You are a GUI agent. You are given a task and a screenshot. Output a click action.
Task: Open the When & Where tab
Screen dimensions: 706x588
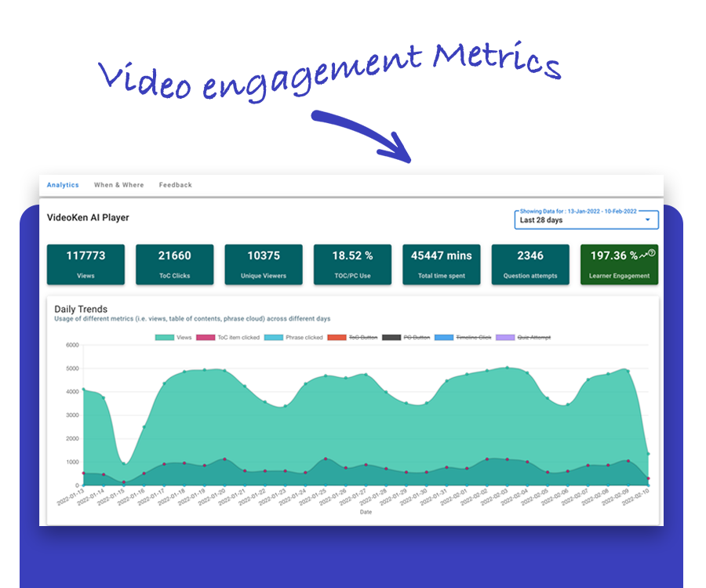click(118, 185)
